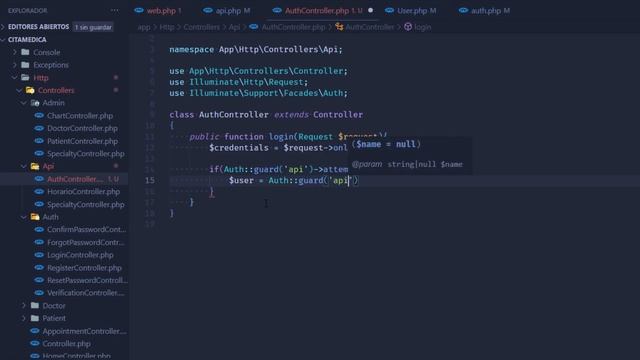This screenshot has width=640, height=360.
Task: Click the '1 sin guardar' badge
Action: click(x=93, y=27)
